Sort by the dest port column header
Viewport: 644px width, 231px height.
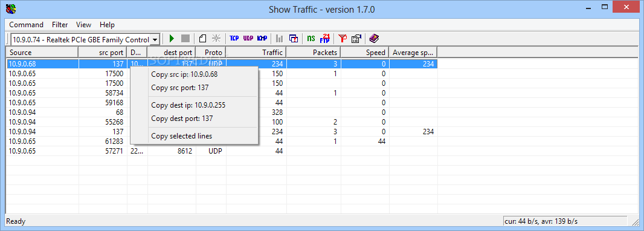pyautogui.click(x=172, y=52)
